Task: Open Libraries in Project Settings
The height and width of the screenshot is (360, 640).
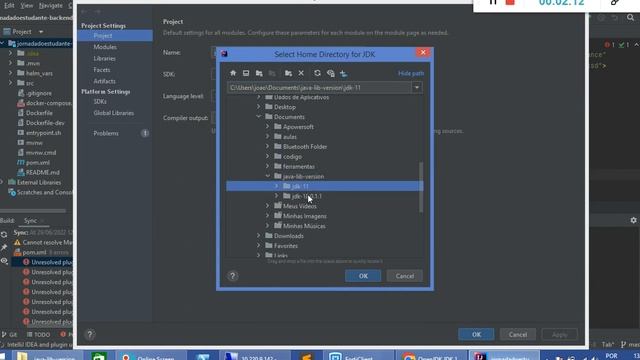Action: point(104,58)
